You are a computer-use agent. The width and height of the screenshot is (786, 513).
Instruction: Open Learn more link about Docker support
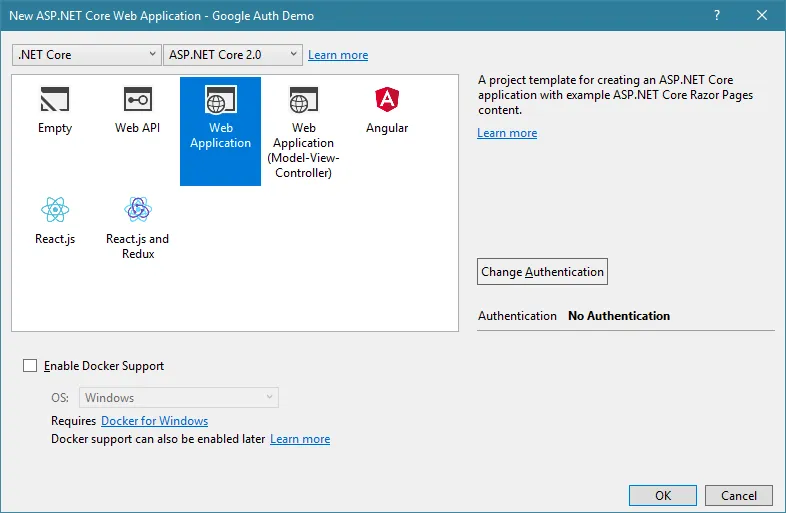click(300, 439)
